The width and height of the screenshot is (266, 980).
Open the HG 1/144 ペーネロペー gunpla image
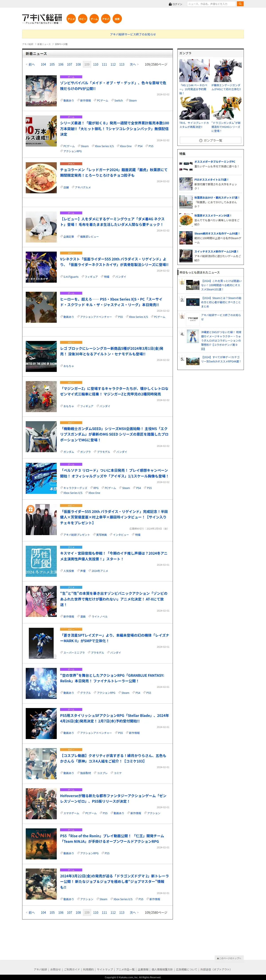click(194, 71)
